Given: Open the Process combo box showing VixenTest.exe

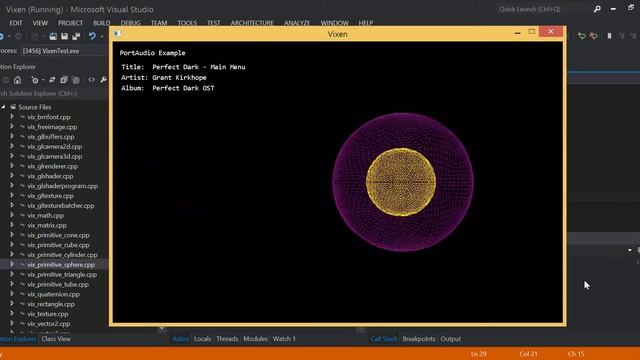Looking at the screenshot, I should 64,51.
